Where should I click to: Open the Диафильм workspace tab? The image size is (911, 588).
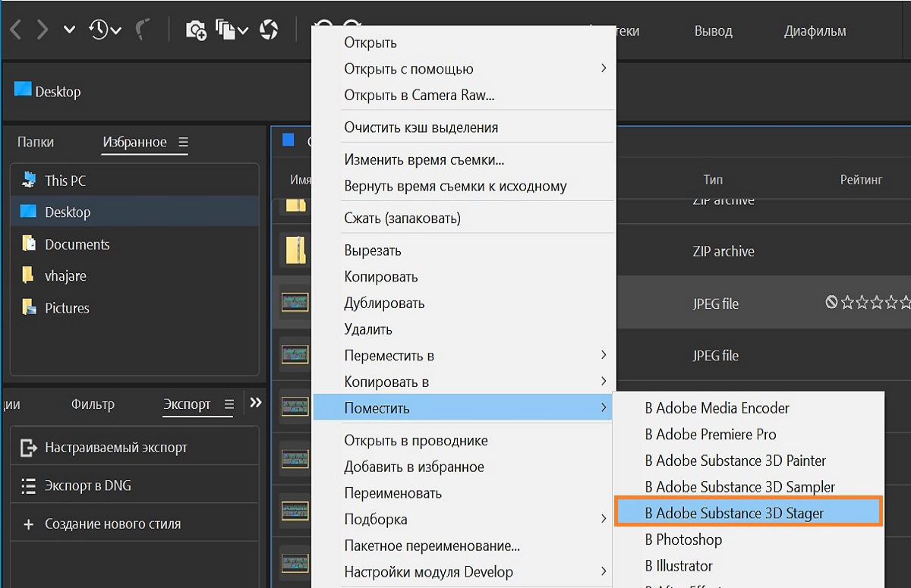[x=815, y=31]
